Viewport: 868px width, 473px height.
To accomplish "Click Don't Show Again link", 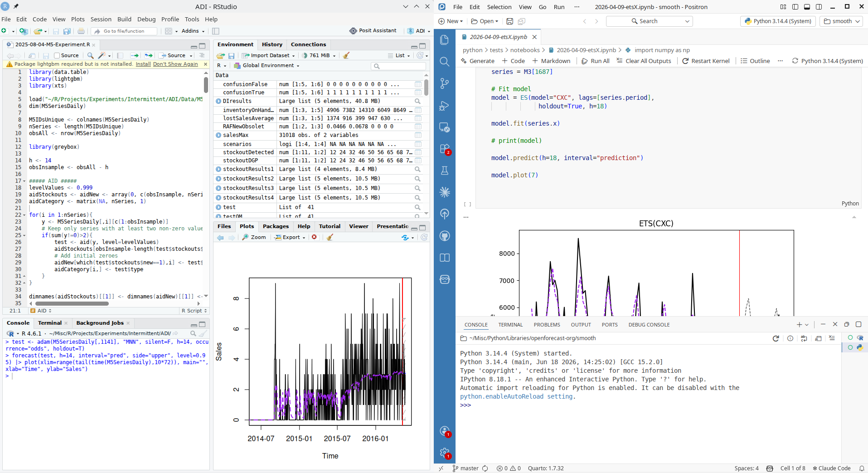I will click(175, 64).
